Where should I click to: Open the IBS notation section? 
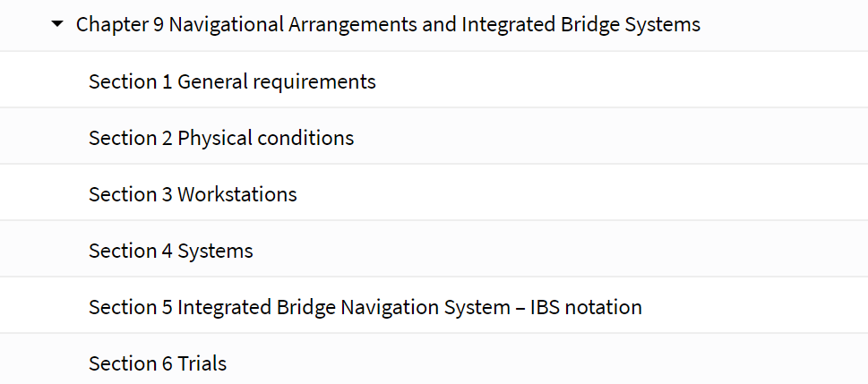coord(434,306)
